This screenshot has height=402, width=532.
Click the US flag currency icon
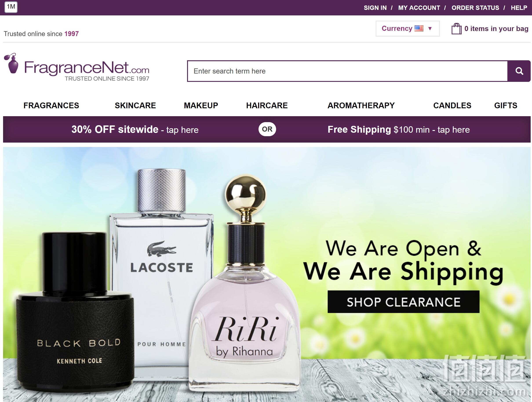click(419, 28)
